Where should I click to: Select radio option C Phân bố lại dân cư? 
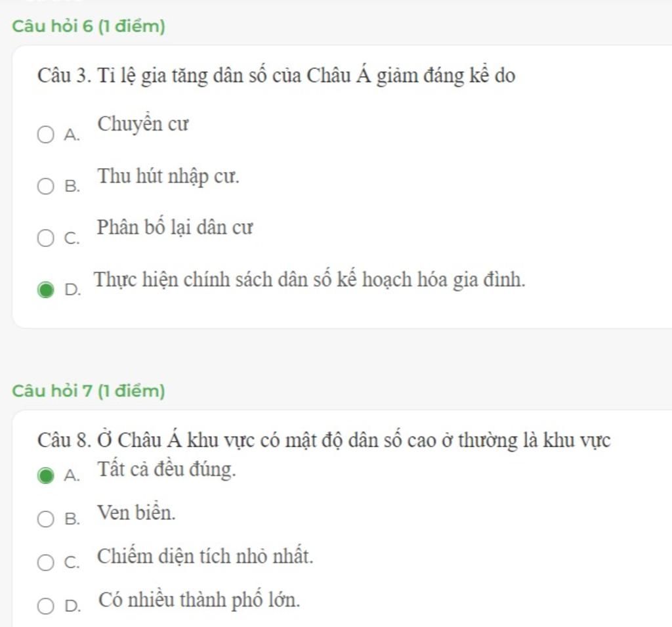[45, 238]
